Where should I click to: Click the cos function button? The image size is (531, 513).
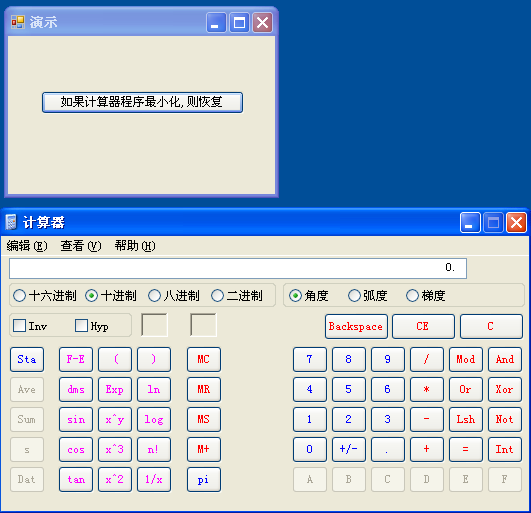[76, 449]
